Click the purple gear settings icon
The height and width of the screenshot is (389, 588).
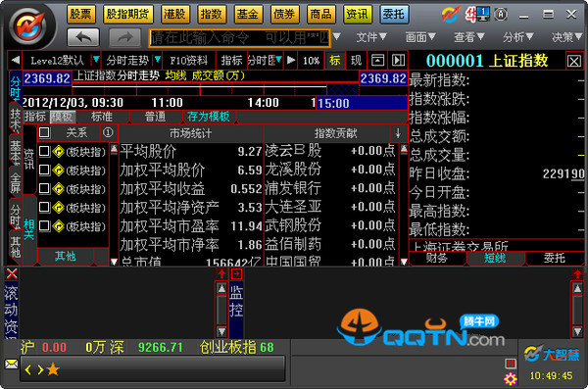(510, 379)
